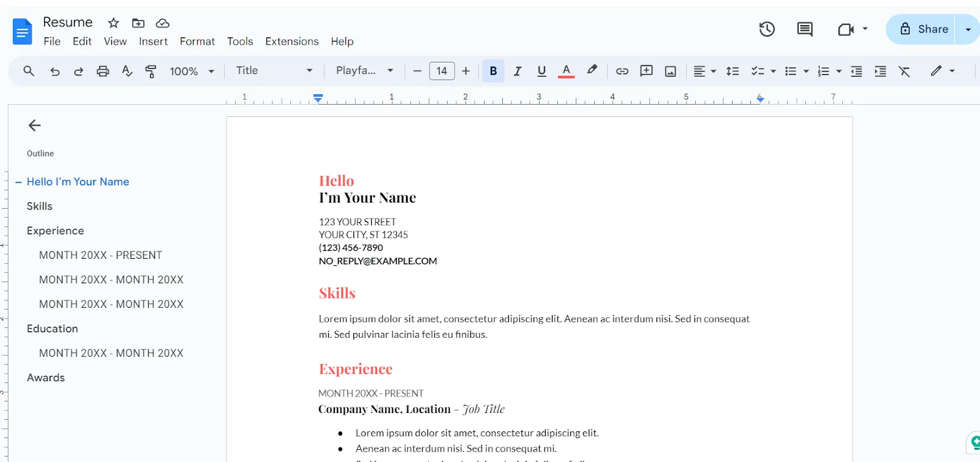Screen dimensions: 980x462
Task: Open the File menu
Action: (x=52, y=41)
